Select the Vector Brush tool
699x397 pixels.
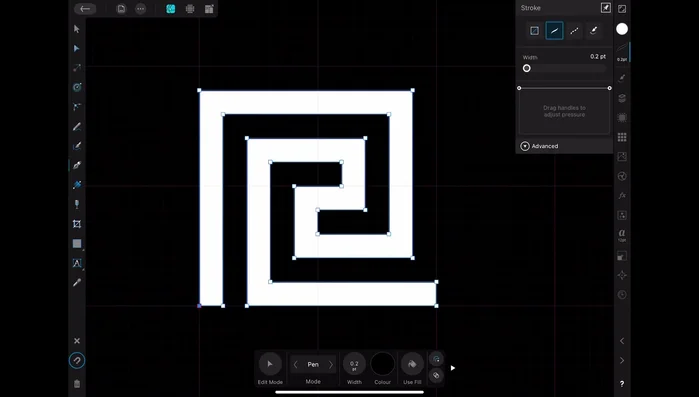77,146
